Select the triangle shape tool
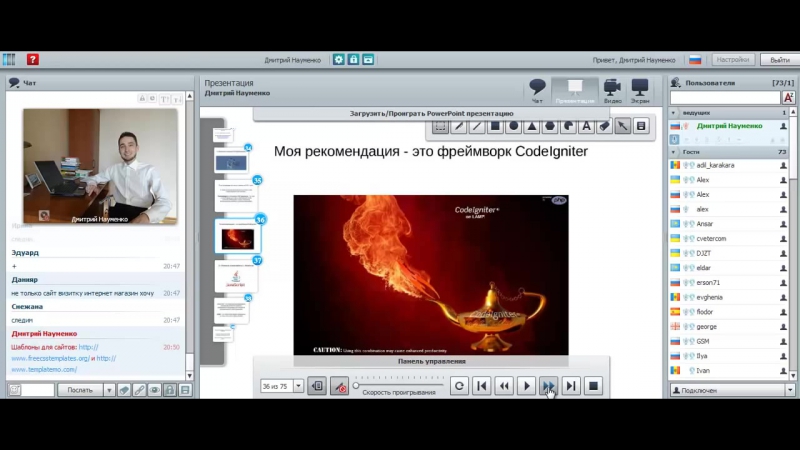The image size is (800, 450). (532, 126)
